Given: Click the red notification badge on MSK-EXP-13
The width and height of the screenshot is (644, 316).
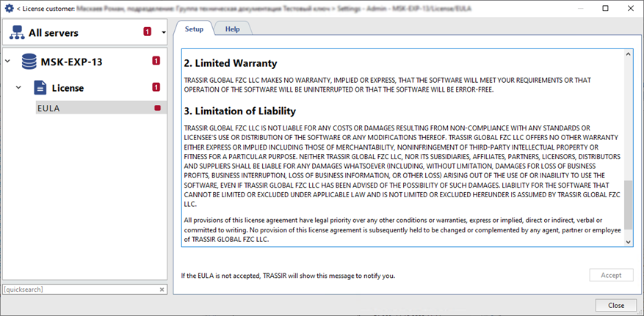Looking at the screenshot, I should [x=156, y=61].
